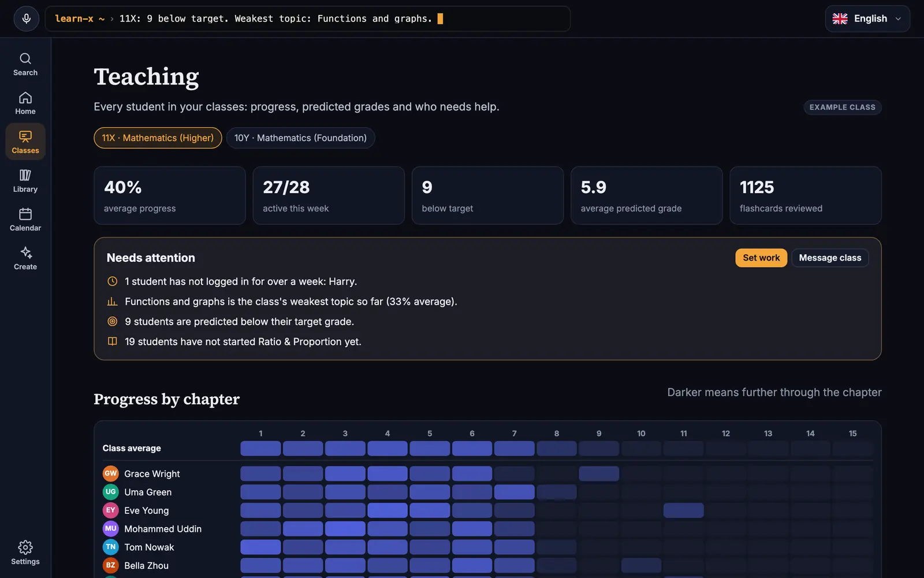Select the Classes sidebar icon

point(25,142)
